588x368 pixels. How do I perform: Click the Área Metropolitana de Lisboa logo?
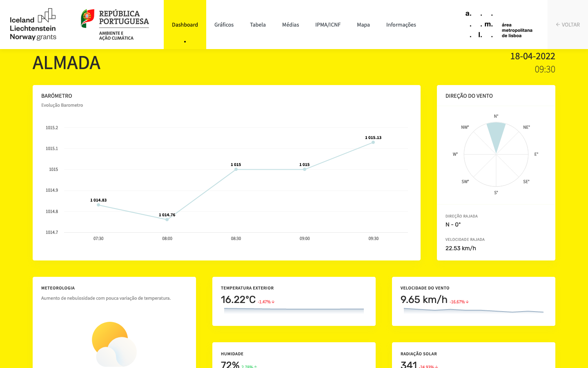click(x=499, y=25)
